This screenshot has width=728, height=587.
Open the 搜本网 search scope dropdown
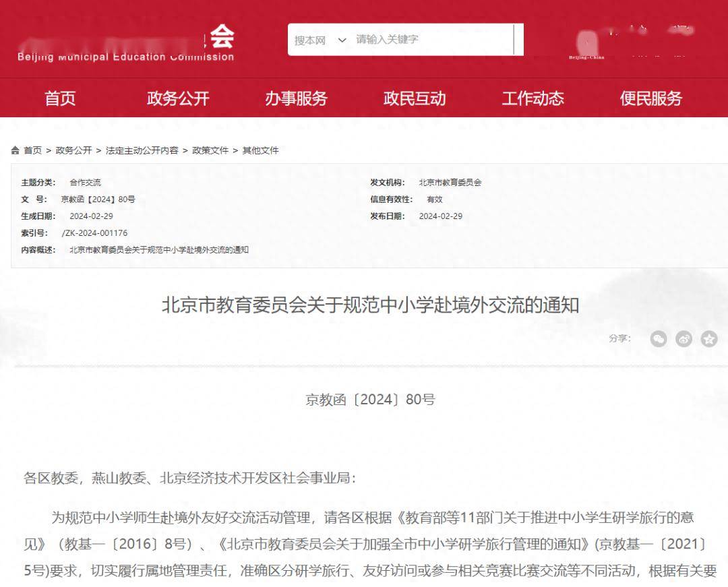pyautogui.click(x=310, y=40)
